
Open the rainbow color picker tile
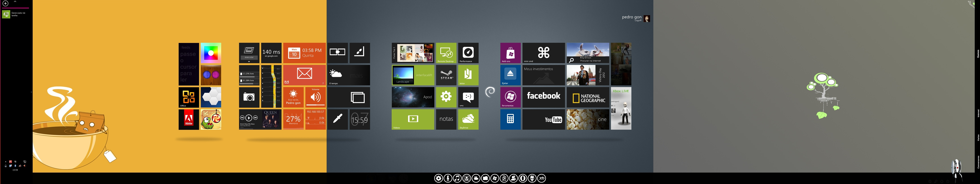(x=211, y=53)
